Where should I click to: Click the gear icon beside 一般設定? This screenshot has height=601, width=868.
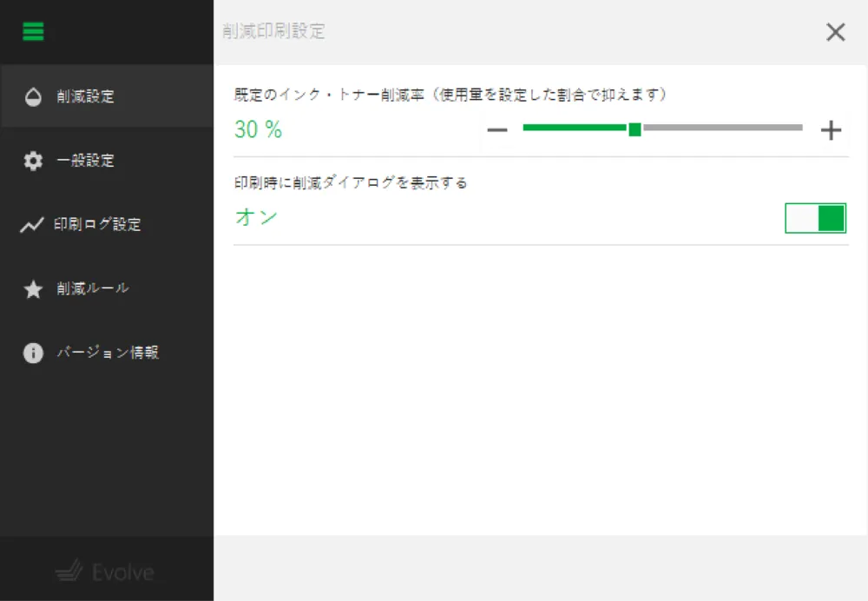pos(33,161)
